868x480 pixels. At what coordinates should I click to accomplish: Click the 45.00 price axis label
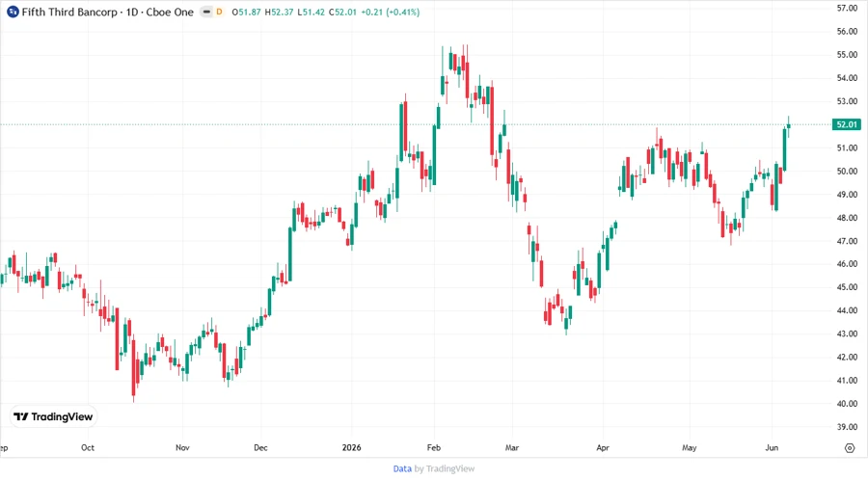tap(847, 287)
